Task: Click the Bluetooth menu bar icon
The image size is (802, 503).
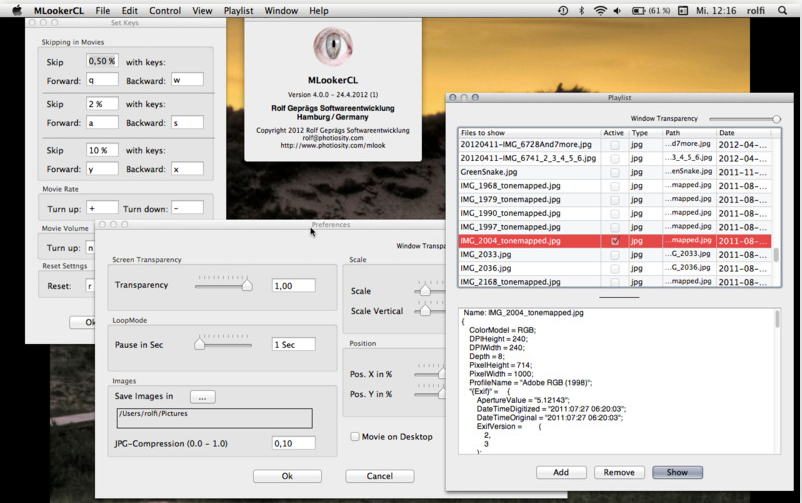Action: [582, 10]
